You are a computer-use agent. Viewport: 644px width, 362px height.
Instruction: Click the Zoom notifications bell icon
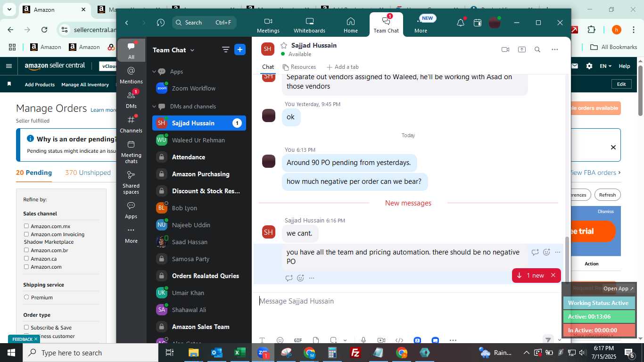[x=461, y=23]
